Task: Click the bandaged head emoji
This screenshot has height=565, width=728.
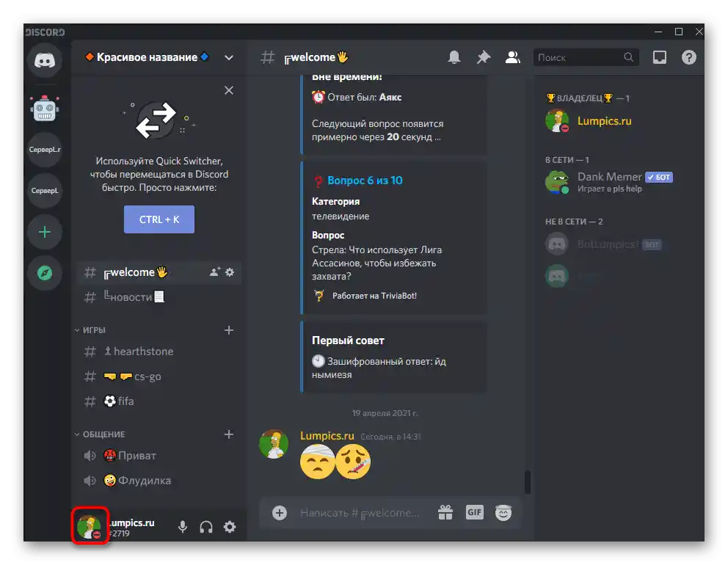Action: point(317,462)
